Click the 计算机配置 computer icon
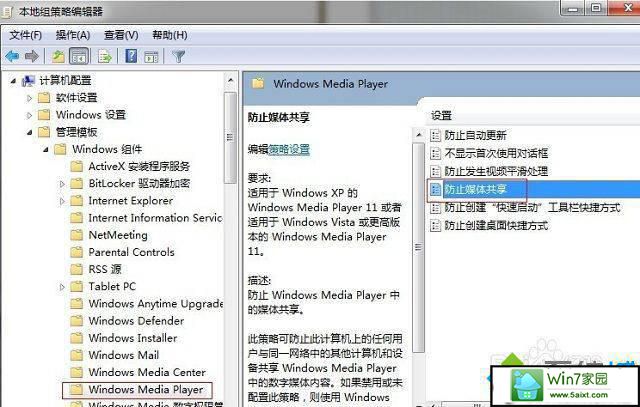The height and width of the screenshot is (407, 640). click(x=28, y=81)
